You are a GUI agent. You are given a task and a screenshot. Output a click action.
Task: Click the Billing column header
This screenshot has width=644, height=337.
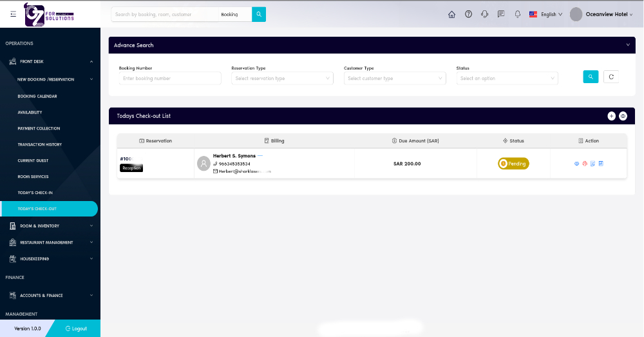(x=274, y=140)
